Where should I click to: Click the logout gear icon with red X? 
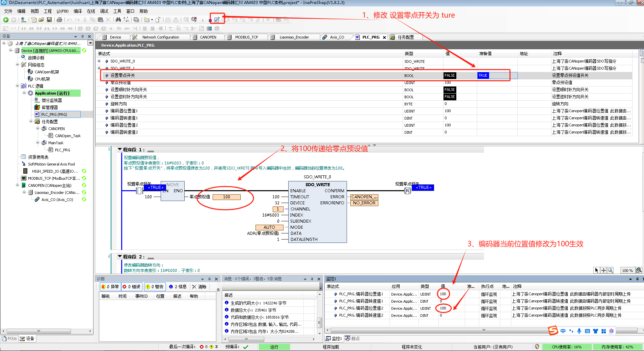[x=194, y=20]
